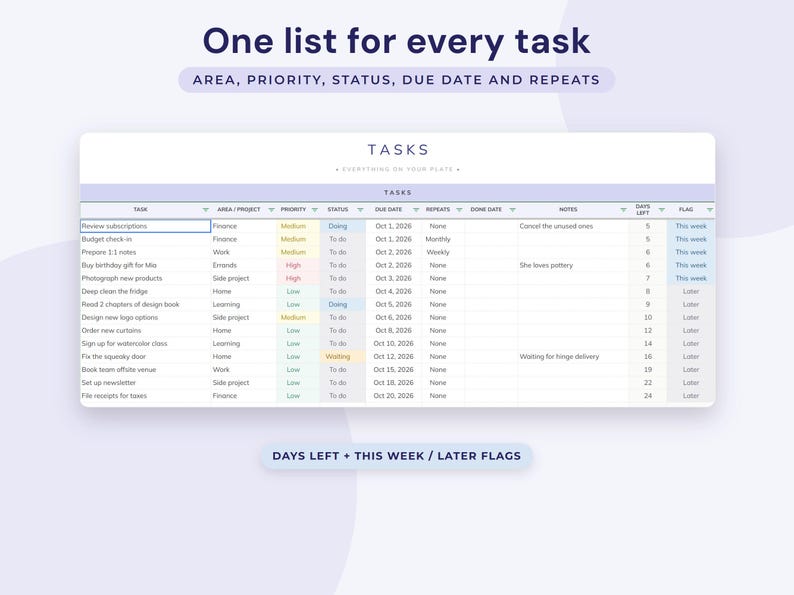Click 'Learning' area of watercolor class row

(x=244, y=344)
